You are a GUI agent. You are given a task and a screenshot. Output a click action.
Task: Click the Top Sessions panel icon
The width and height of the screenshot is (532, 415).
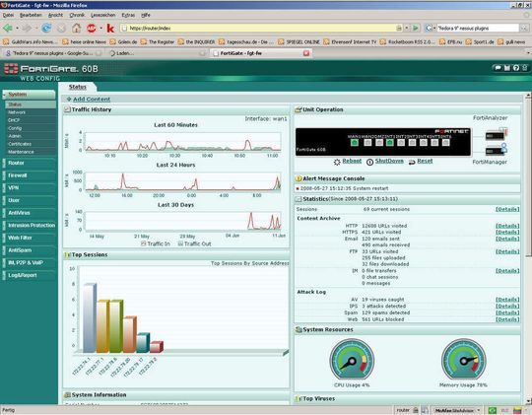68,254
